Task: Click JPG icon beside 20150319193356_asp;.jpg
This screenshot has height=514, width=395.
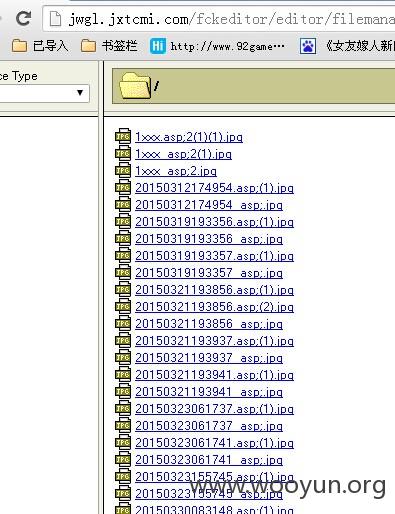Action: [x=123, y=238]
